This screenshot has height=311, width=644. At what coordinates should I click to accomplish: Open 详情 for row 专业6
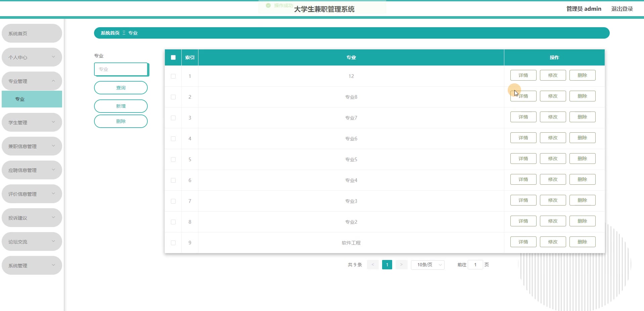523,138
